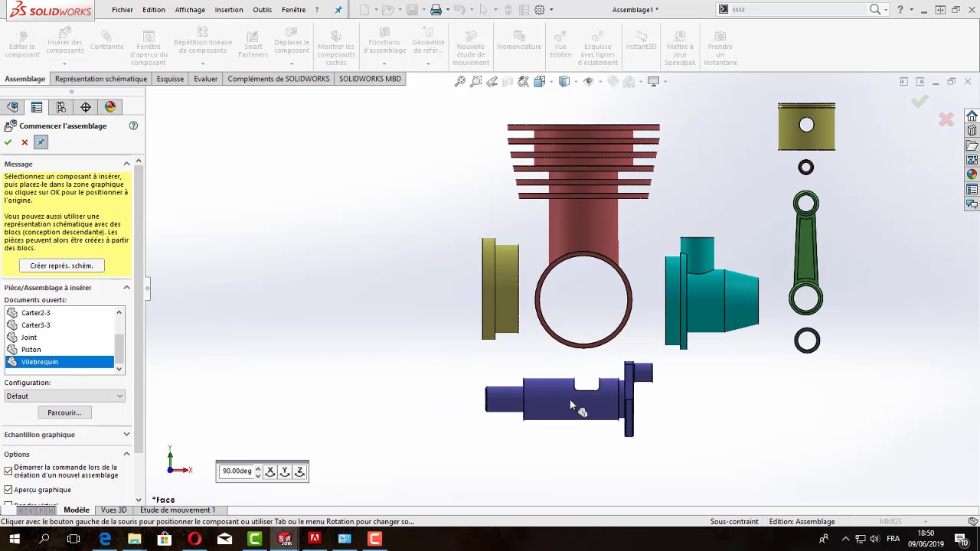Collapse Pièce/Assemblage à insérer section
The image size is (980, 551).
[126, 288]
